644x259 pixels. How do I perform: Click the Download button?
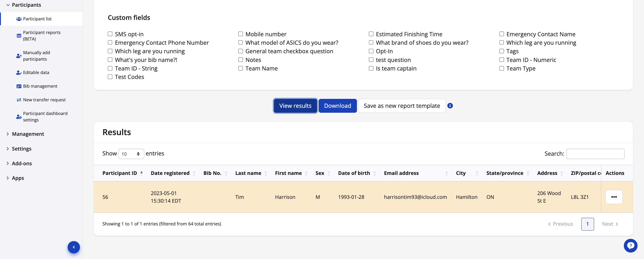coord(337,106)
